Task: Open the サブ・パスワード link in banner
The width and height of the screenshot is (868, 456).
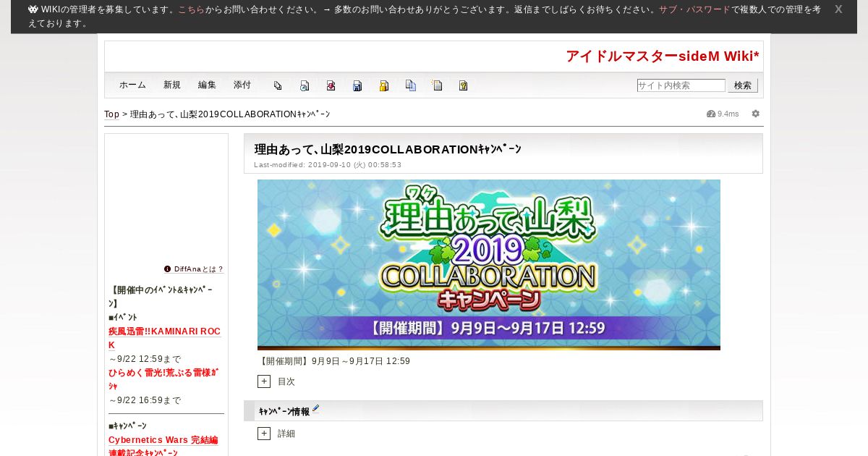Action: (694, 10)
